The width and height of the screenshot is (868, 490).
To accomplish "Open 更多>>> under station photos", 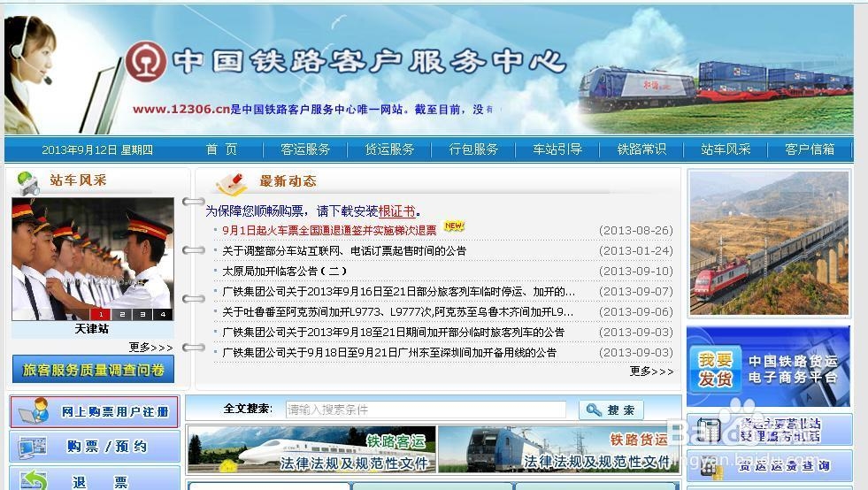I will tap(150, 348).
